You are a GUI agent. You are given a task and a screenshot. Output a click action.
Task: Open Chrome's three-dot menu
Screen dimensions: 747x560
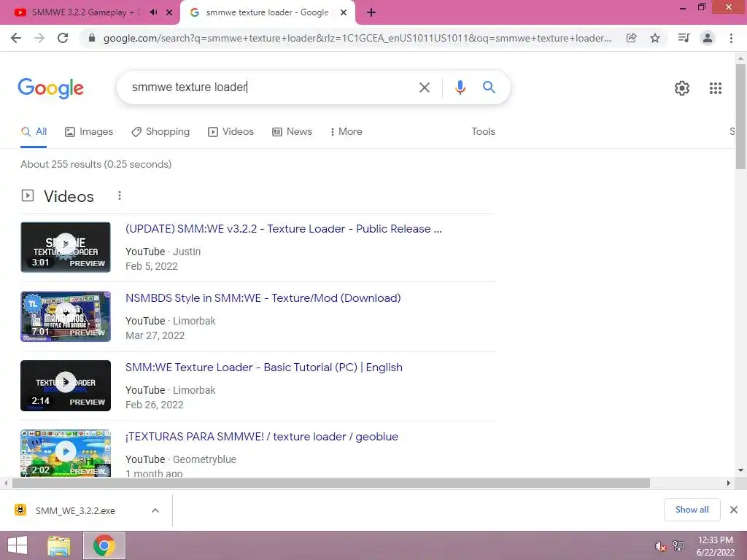tap(731, 38)
